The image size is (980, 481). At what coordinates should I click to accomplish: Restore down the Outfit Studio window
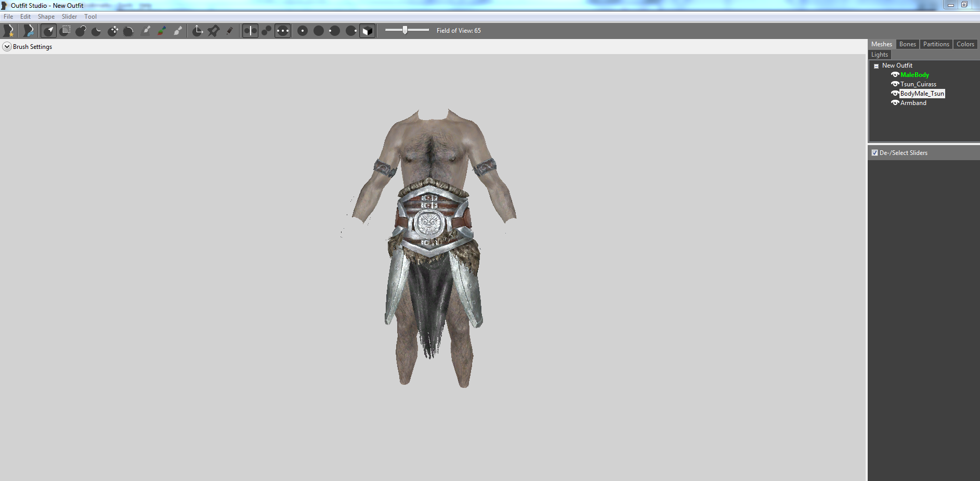964,5
